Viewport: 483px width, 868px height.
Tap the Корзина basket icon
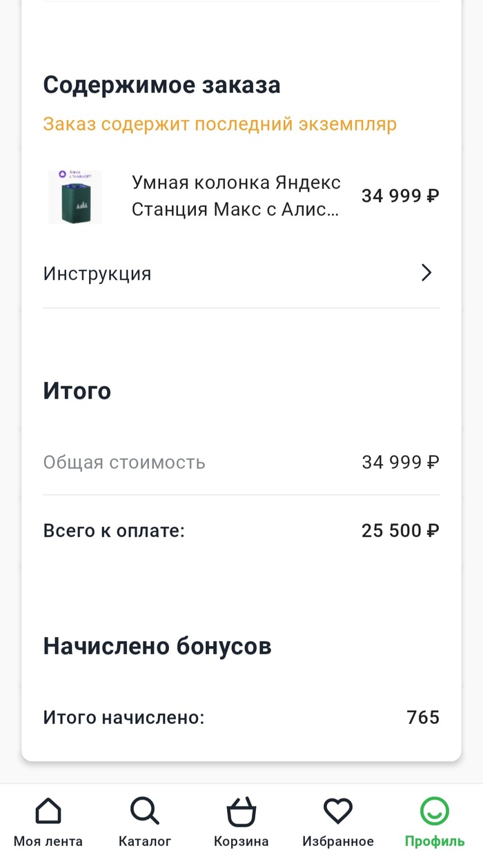point(241,811)
